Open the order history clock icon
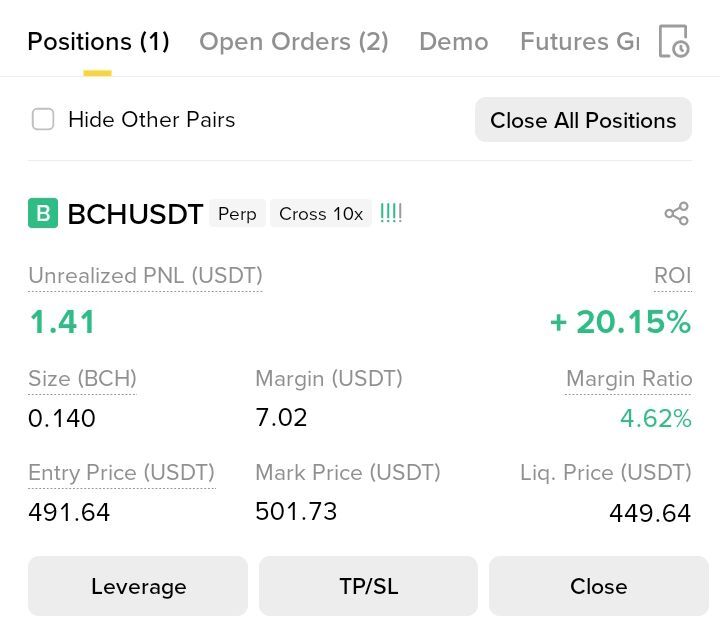 [x=674, y=41]
